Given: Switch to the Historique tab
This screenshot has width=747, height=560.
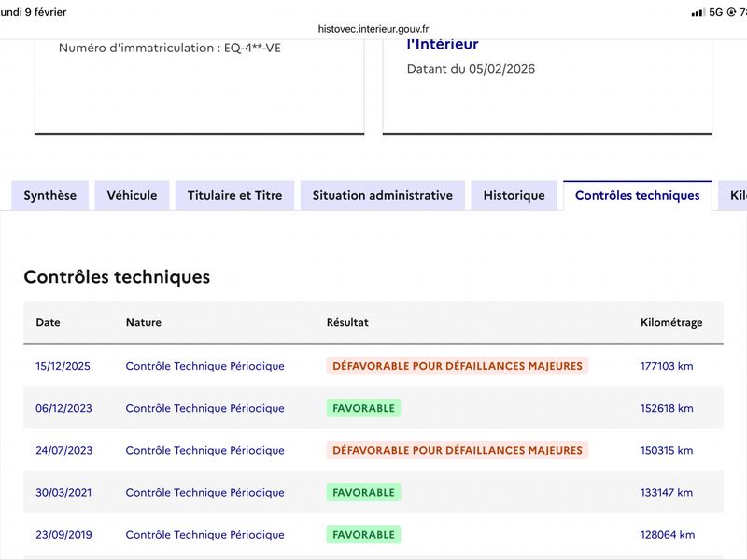Looking at the screenshot, I should click(x=514, y=195).
